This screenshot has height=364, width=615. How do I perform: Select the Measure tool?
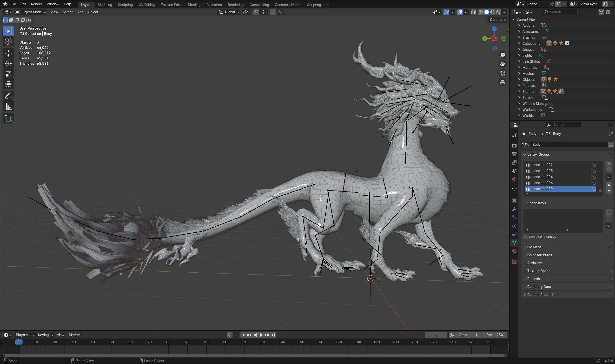click(x=8, y=107)
